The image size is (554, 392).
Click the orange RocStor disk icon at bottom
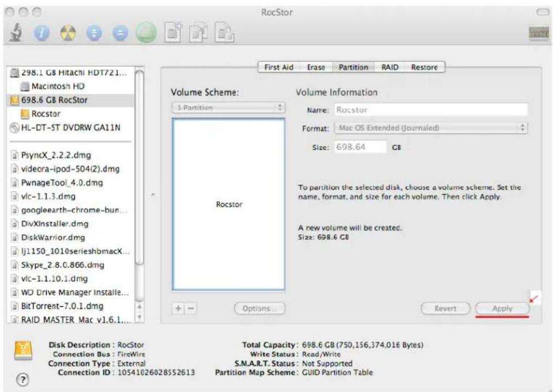pos(23,351)
